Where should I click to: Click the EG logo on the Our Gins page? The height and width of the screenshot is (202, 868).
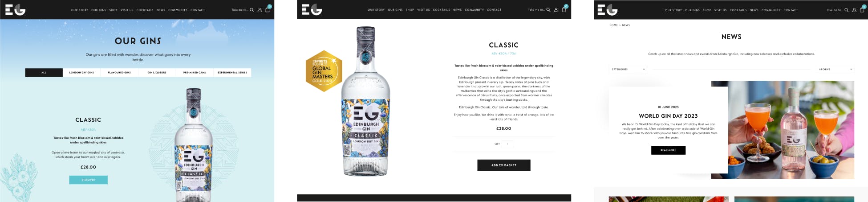(15, 9)
